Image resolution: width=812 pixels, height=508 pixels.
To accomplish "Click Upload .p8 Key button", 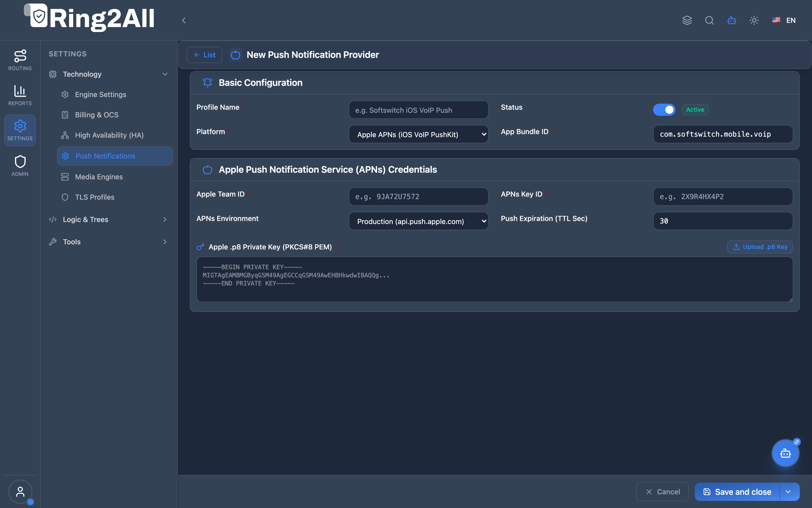I will coord(760,247).
